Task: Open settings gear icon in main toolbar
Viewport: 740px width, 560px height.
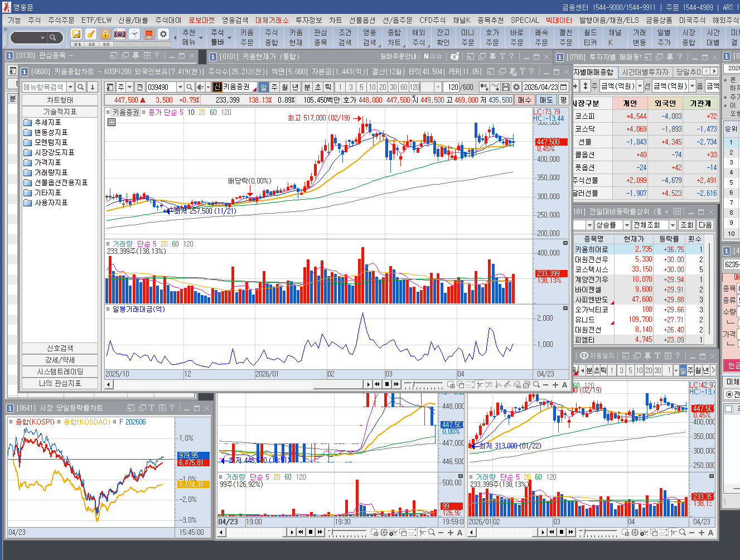Action: point(163,34)
